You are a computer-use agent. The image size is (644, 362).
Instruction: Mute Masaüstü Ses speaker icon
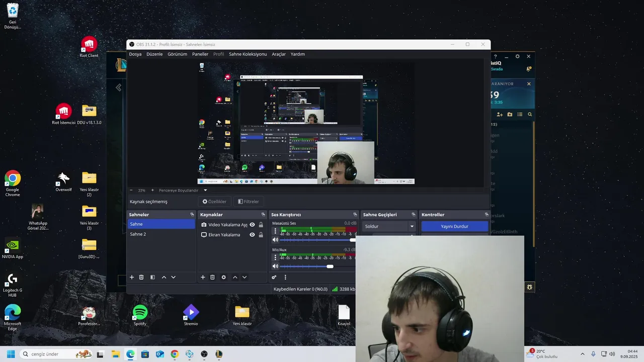[x=275, y=240]
